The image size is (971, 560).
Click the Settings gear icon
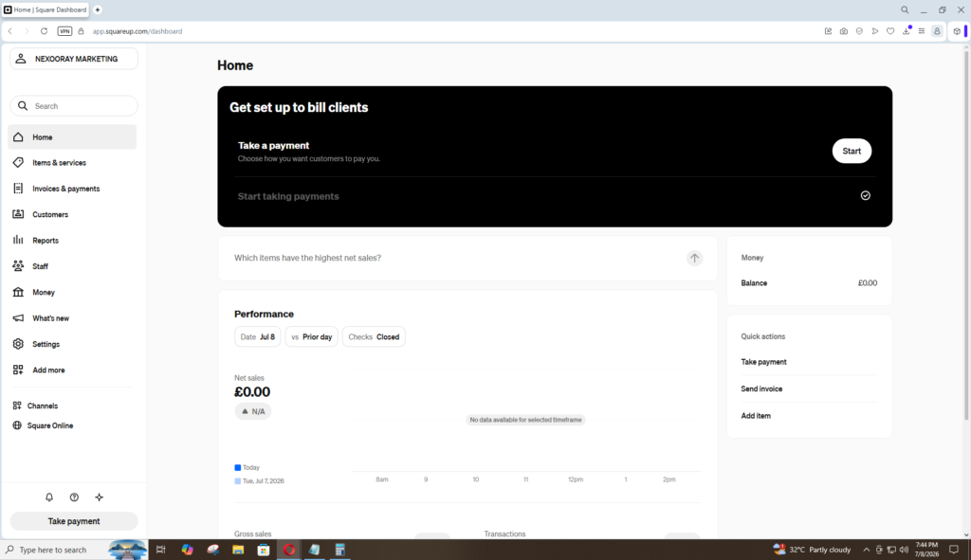[x=18, y=344]
